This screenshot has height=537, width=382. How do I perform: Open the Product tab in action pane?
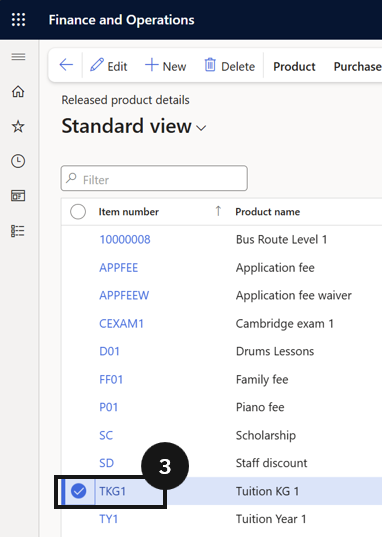click(294, 66)
